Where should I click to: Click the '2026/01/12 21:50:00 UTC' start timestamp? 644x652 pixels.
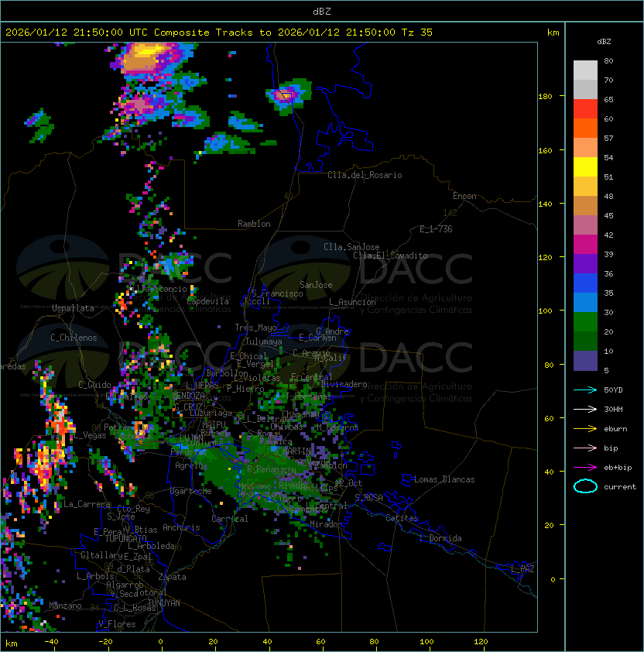click(77, 33)
